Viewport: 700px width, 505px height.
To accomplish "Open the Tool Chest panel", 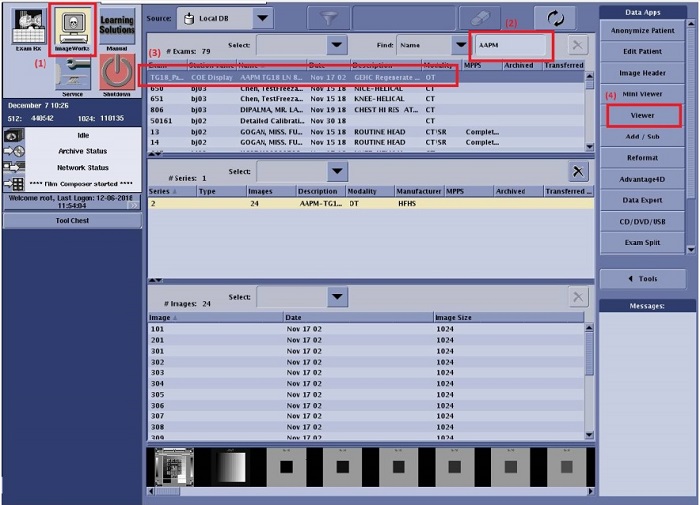I will [x=72, y=220].
